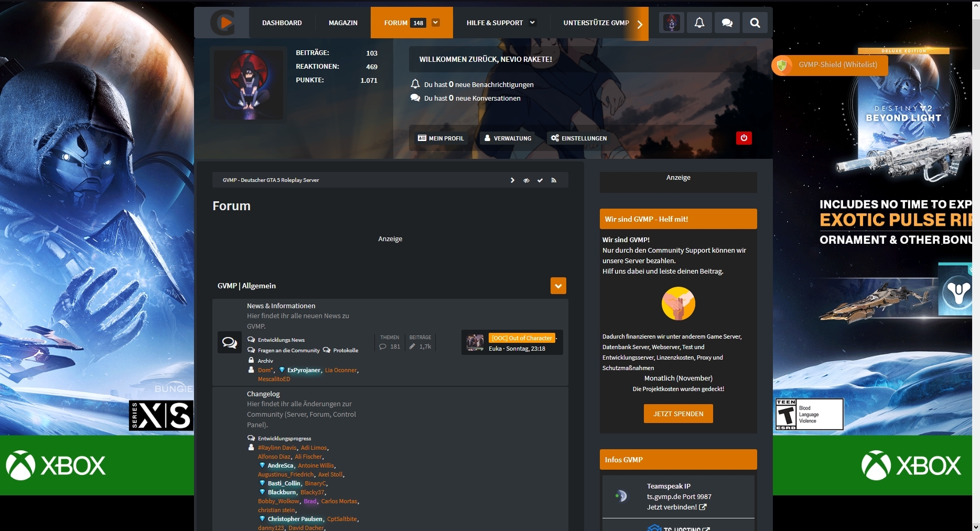This screenshot has height=531, width=980.
Task: Open Fragen an die Community subforum
Action: (288, 350)
